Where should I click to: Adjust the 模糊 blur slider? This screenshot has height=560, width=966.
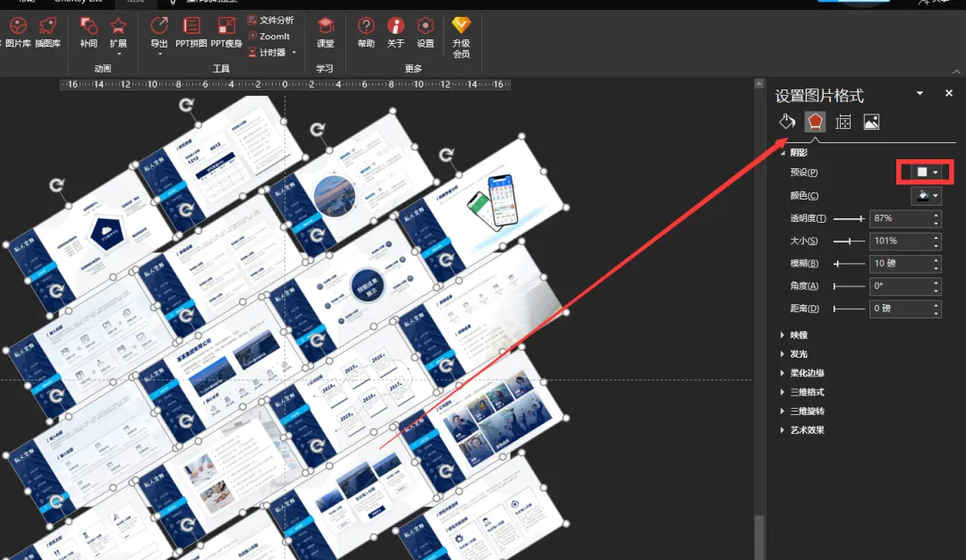coord(850,264)
